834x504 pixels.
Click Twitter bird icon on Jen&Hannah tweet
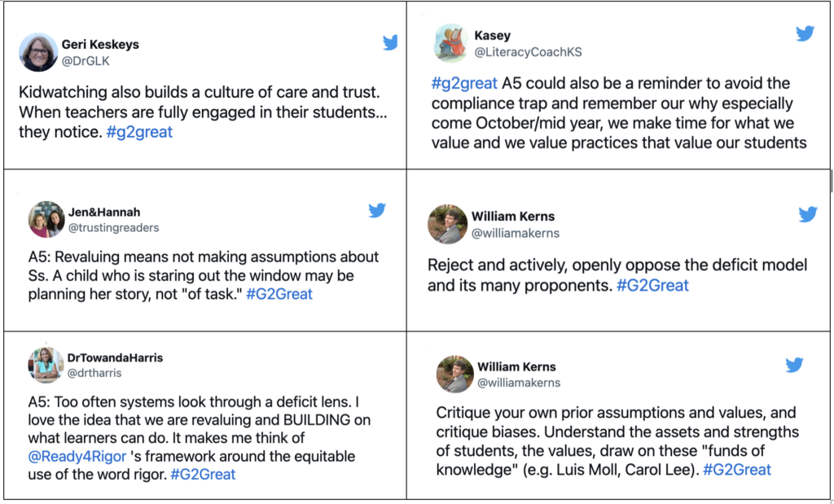coord(377,211)
